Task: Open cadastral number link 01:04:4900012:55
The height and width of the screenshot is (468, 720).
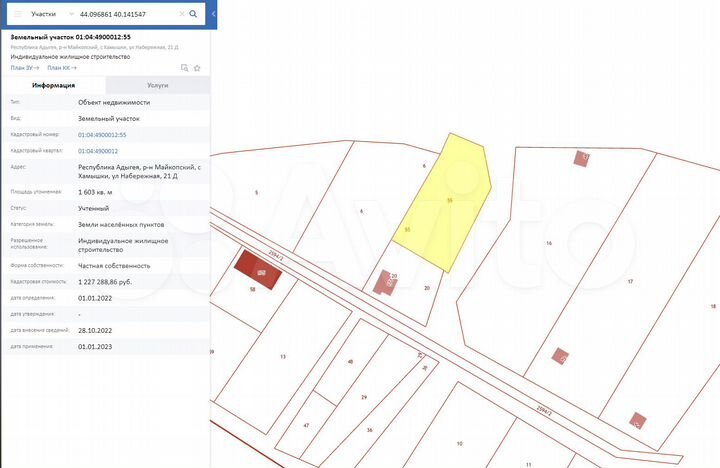Action: point(102,134)
